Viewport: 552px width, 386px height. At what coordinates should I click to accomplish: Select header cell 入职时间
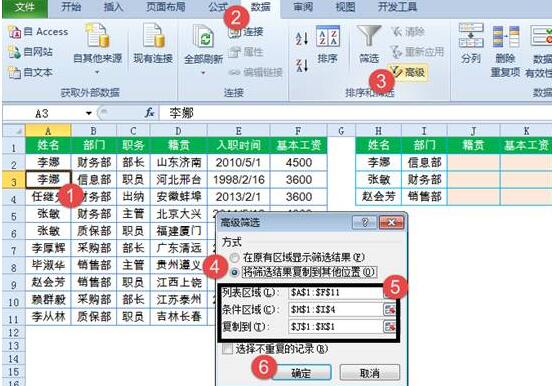[x=238, y=145]
